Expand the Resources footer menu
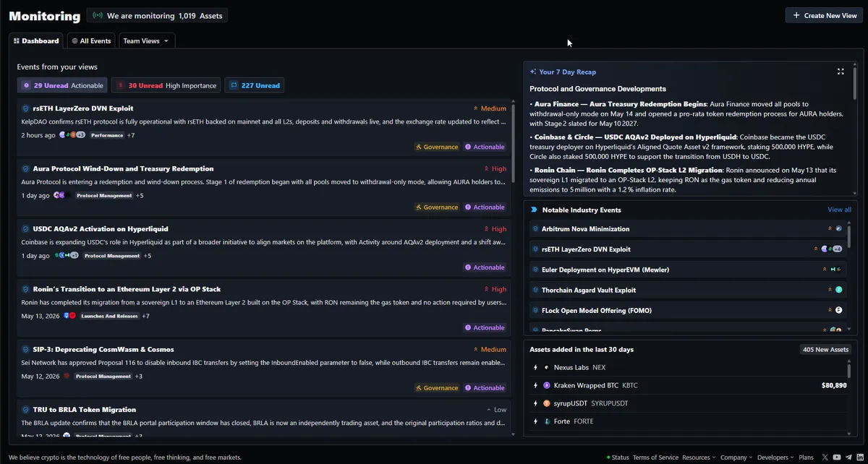The image size is (868, 464). coord(699,457)
